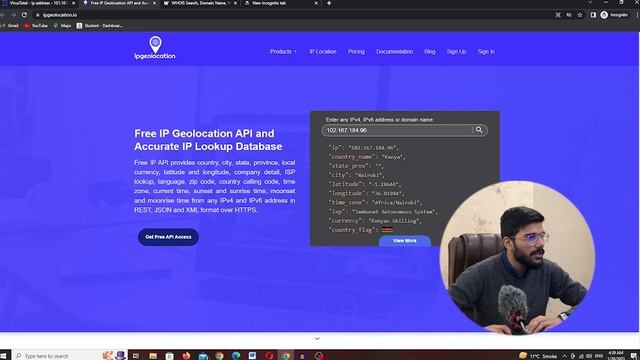Open the weather widget showing 11°C Smoke
Image resolution: width=640 pixels, height=360 pixels.
coord(538,356)
